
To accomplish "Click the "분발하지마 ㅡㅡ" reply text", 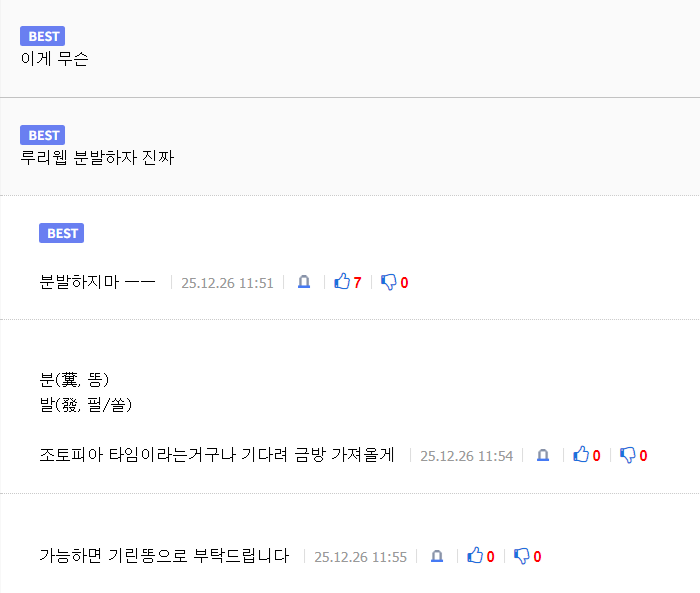I will click(x=97, y=282).
